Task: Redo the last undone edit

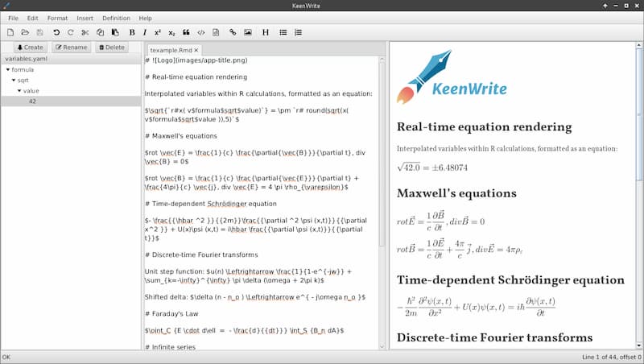Action: [x=71, y=32]
